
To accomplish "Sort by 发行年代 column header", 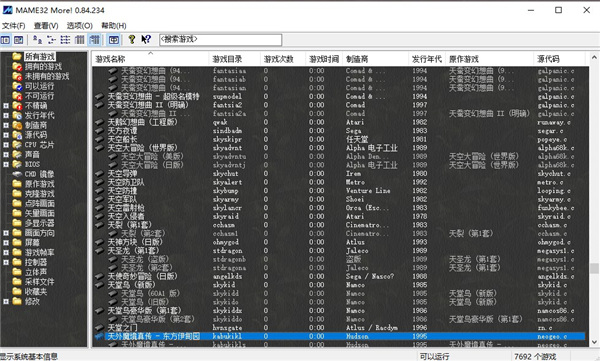I will pos(427,59).
